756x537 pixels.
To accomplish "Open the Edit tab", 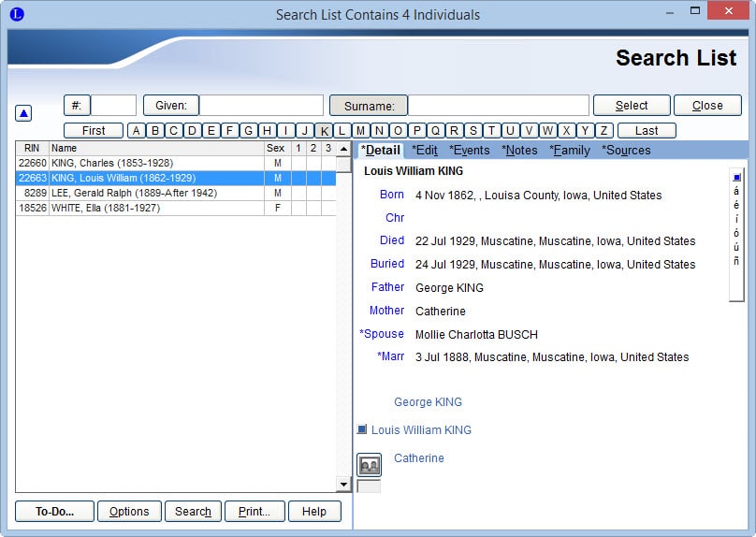I will coord(424,151).
